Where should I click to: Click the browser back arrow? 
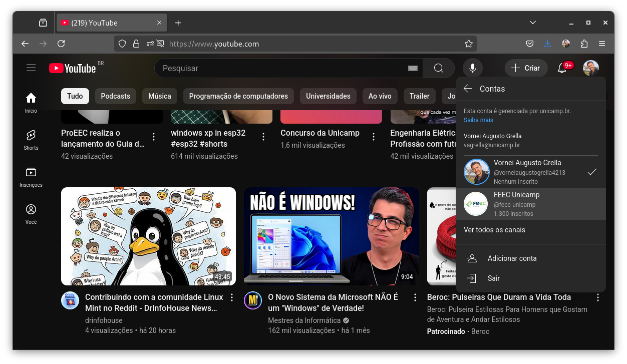tap(25, 44)
